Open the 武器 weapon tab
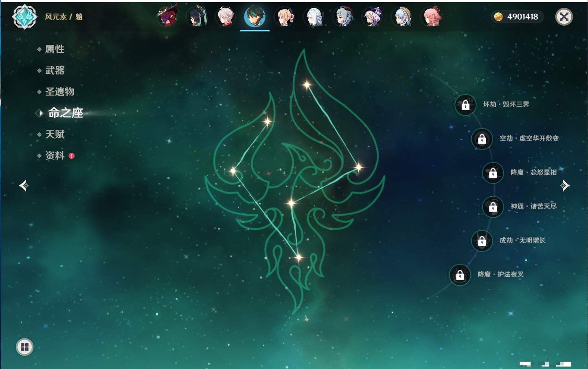The image size is (588, 369). tap(55, 71)
